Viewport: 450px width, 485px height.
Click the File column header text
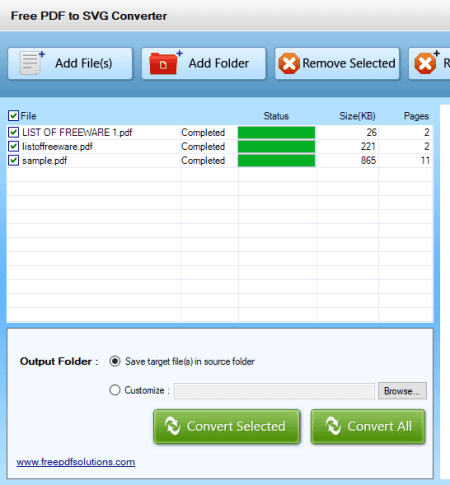point(28,116)
